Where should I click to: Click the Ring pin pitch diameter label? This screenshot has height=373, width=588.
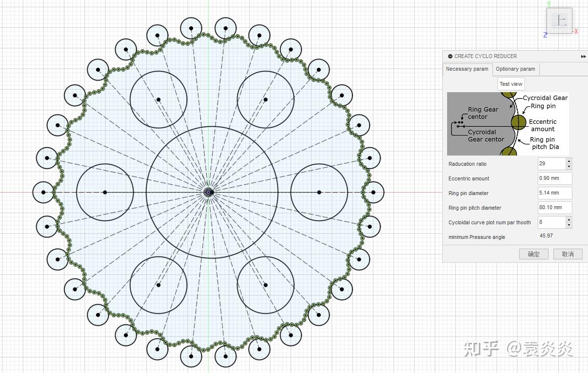(x=475, y=208)
